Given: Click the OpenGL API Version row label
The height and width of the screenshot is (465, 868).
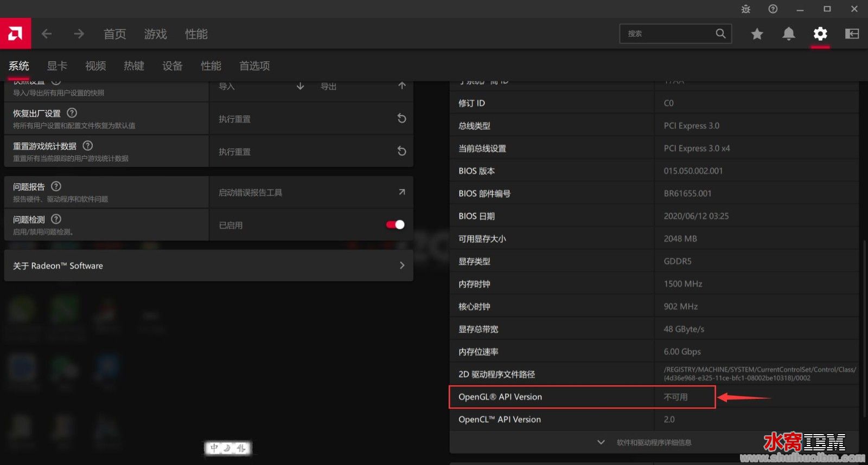Looking at the screenshot, I should click(500, 397).
